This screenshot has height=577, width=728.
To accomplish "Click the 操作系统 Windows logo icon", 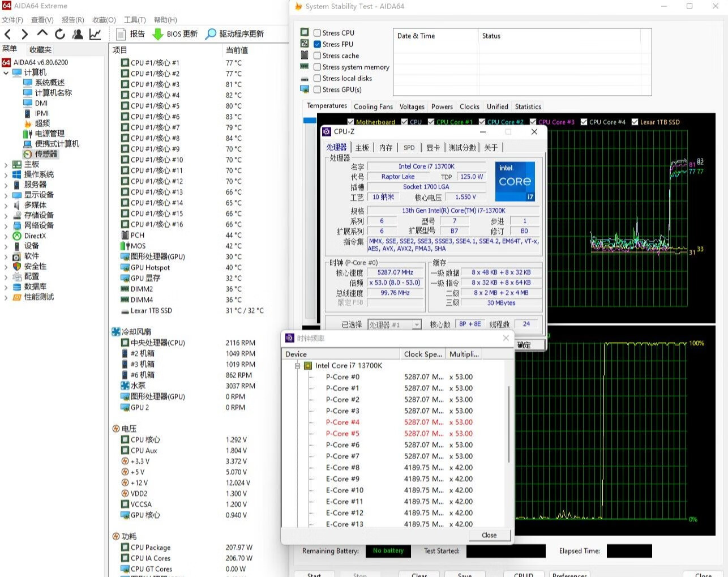I will tap(17, 174).
